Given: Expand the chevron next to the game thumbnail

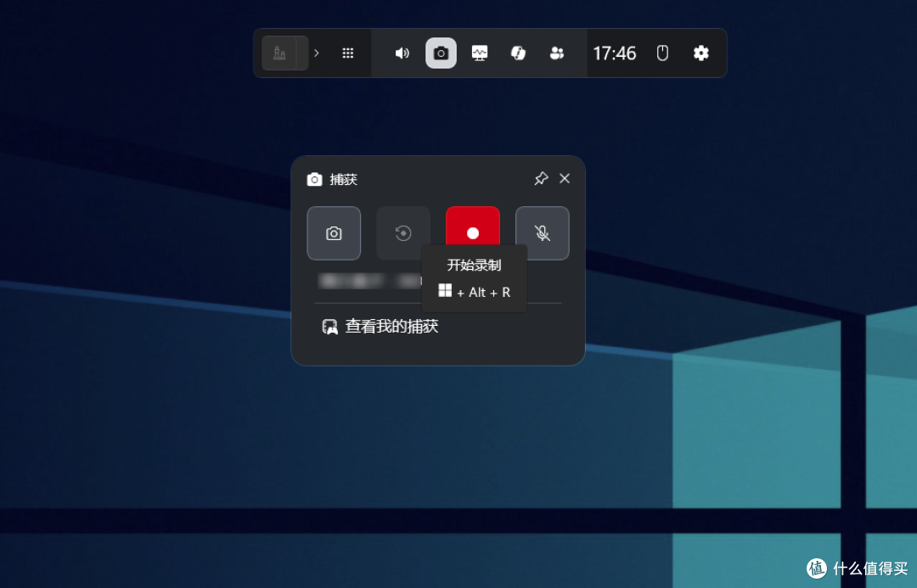Looking at the screenshot, I should pos(317,53).
